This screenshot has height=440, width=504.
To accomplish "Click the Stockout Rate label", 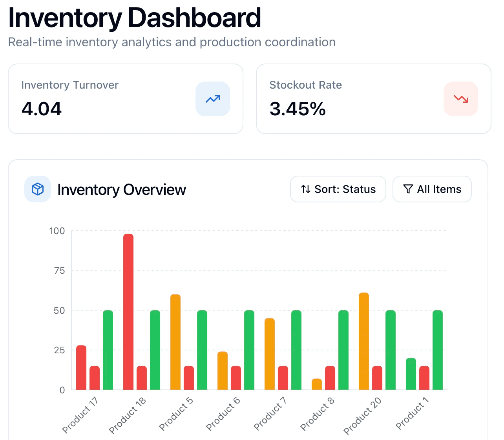I will pos(305,85).
